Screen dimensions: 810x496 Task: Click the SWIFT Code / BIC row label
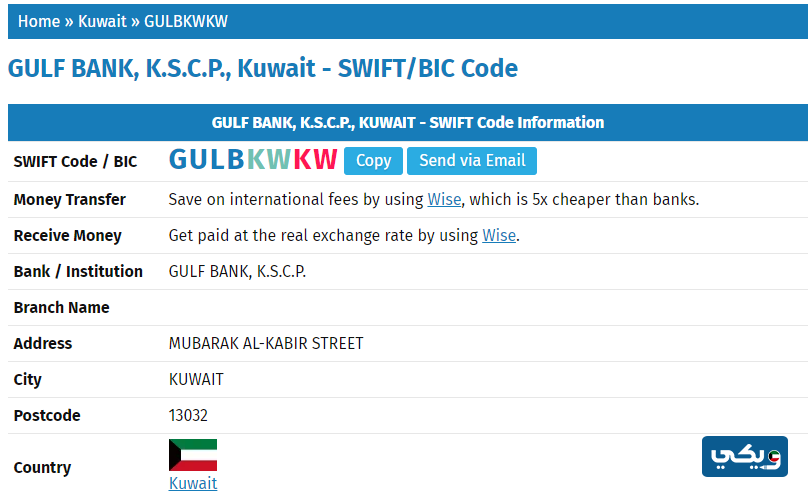[75, 161]
